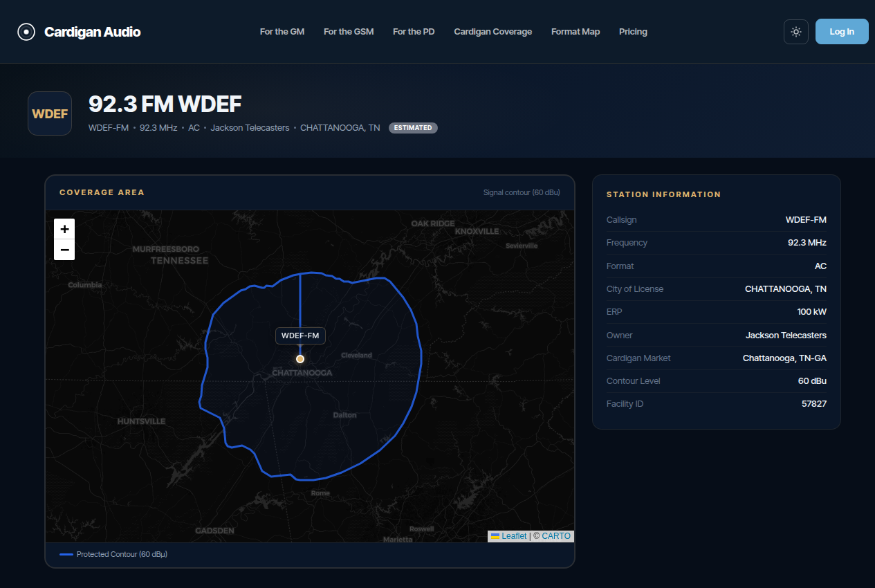Click the CHATTANOOGA city label on map
Viewport: 875px width, 588px height.
[302, 373]
